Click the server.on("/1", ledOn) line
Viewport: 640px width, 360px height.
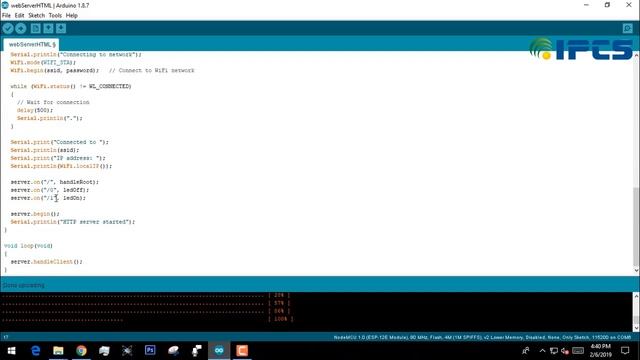[48, 198]
